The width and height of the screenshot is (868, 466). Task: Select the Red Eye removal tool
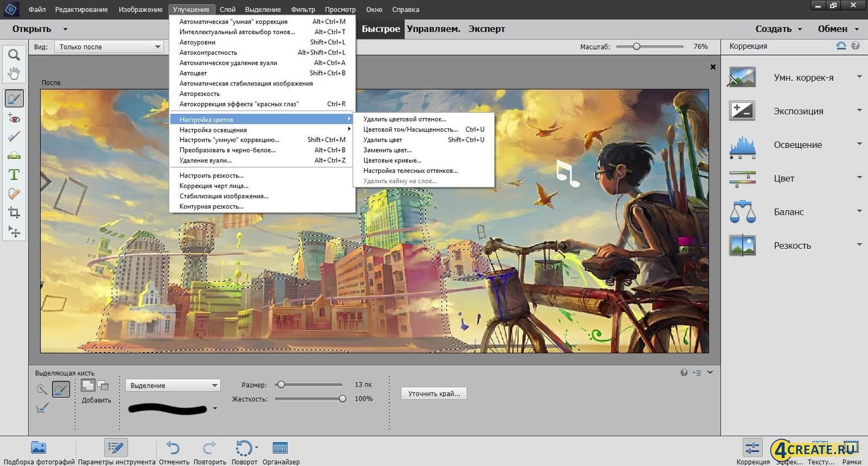pyautogui.click(x=14, y=118)
